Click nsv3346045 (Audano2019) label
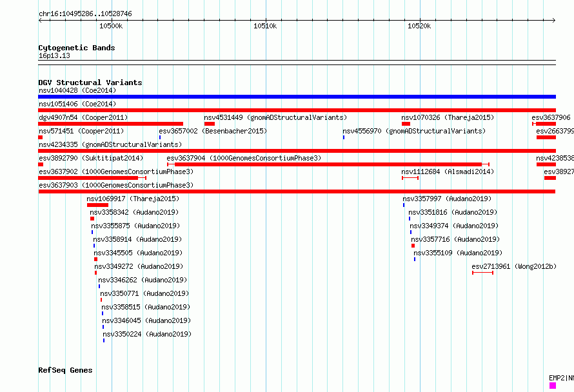 tap(146, 320)
